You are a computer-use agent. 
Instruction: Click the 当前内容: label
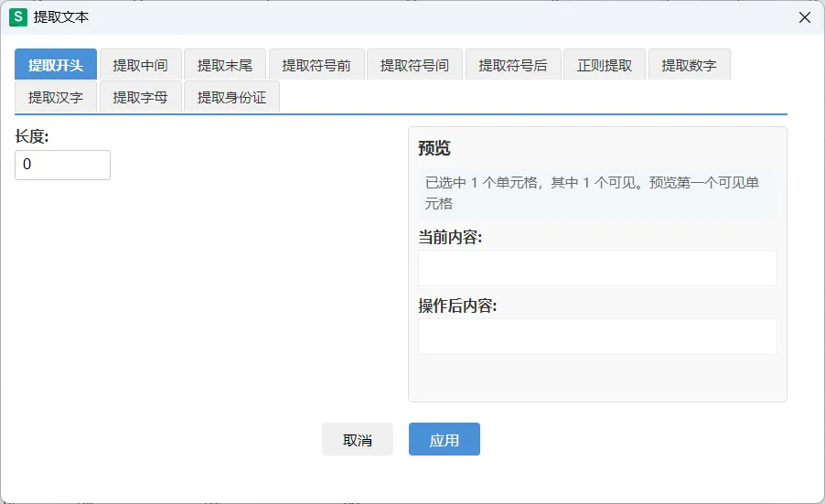point(450,237)
